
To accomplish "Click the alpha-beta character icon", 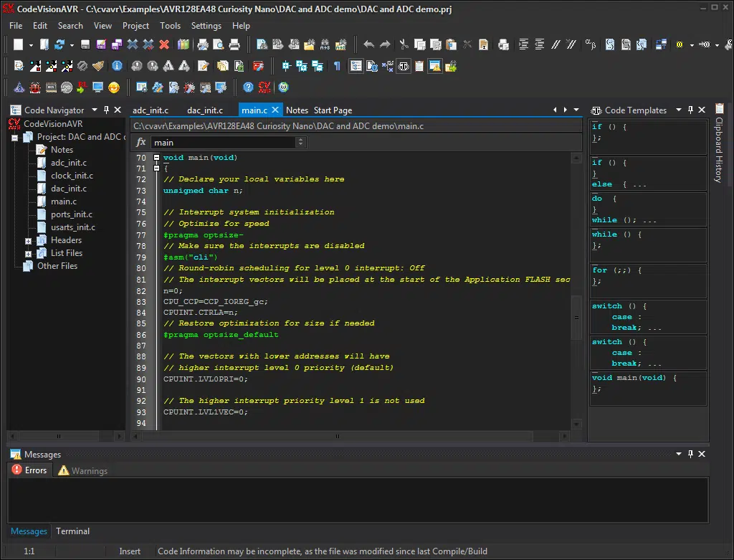I will click(591, 44).
